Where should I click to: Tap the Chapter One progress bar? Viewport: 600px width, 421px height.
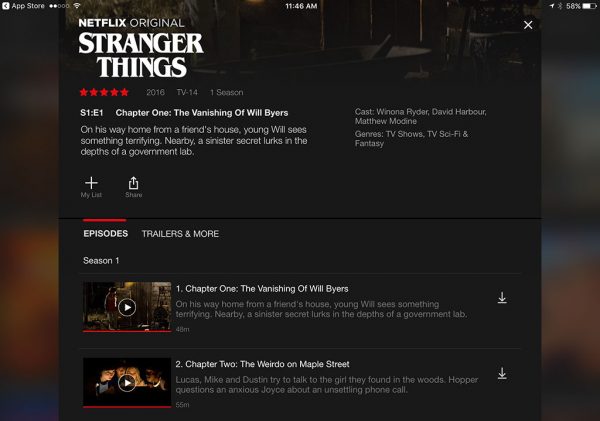tap(127, 331)
